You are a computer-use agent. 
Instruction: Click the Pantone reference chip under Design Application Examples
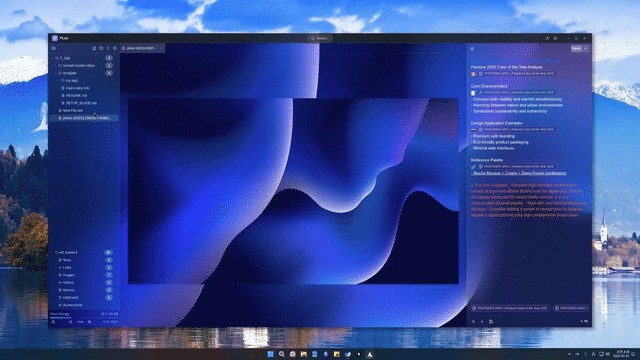tap(516, 129)
